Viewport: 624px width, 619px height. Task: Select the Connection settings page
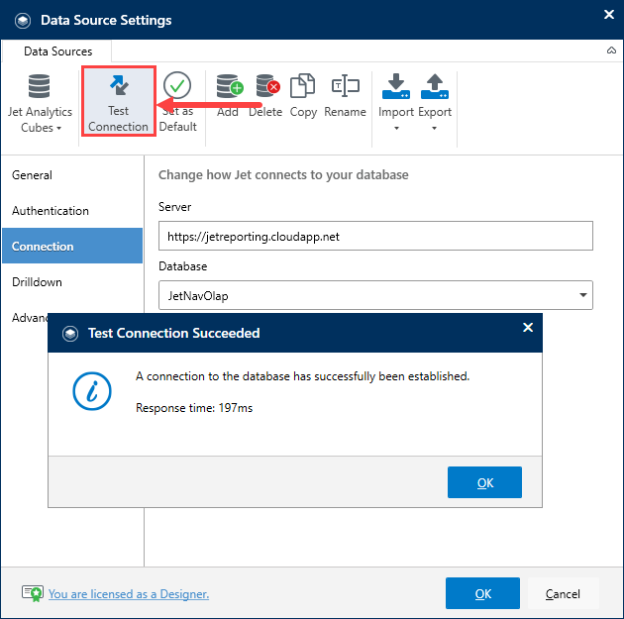tap(72, 246)
